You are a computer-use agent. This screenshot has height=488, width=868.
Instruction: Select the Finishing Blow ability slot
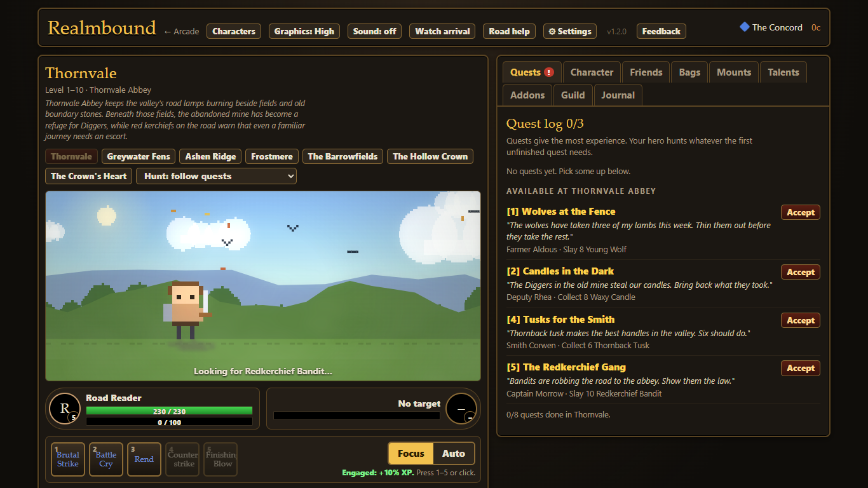[x=220, y=459]
